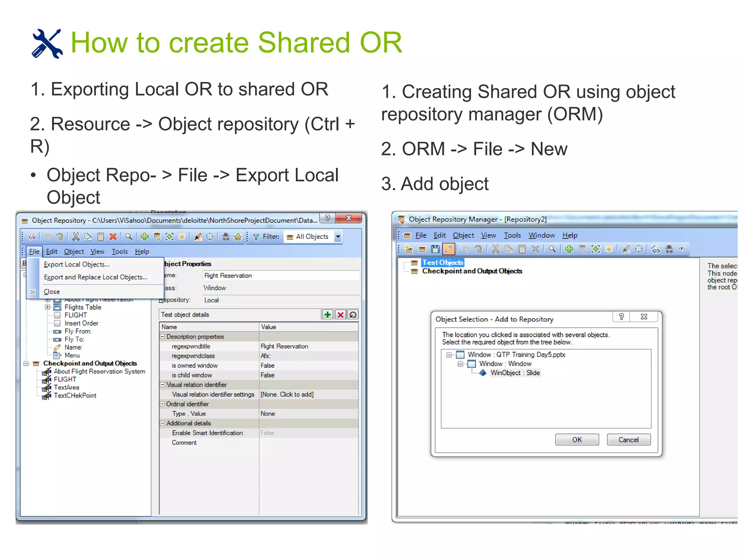Open All Objects filter dropdown
Screen dimensions: 747x560
tap(338, 237)
